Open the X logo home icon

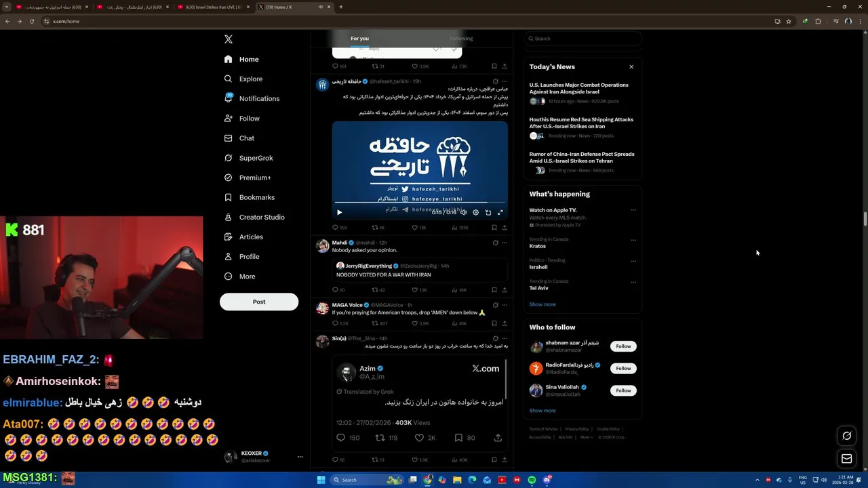click(x=229, y=39)
